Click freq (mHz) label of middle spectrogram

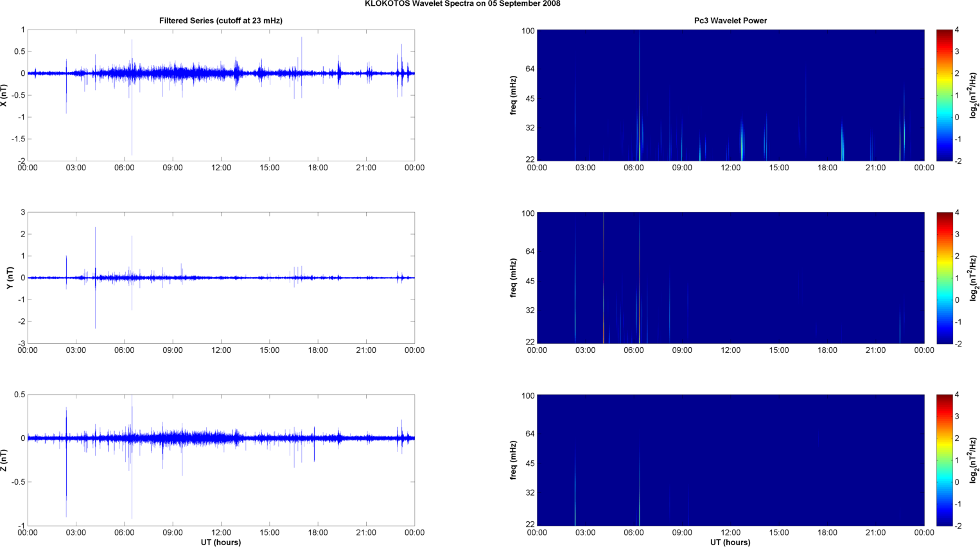point(513,278)
